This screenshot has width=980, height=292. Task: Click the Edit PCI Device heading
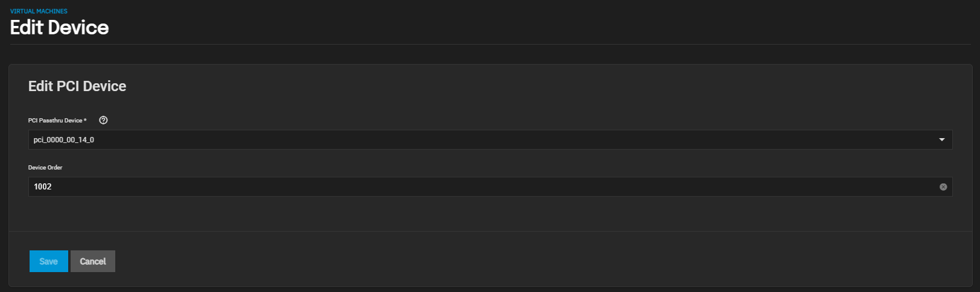pyautogui.click(x=77, y=86)
